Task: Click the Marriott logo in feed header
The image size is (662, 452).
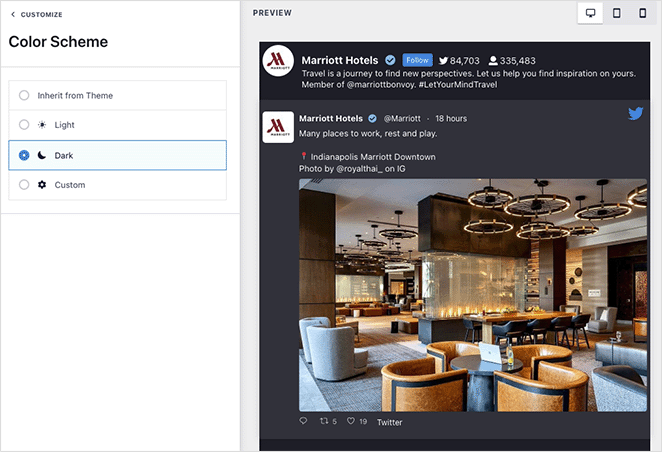Action: coord(278,61)
